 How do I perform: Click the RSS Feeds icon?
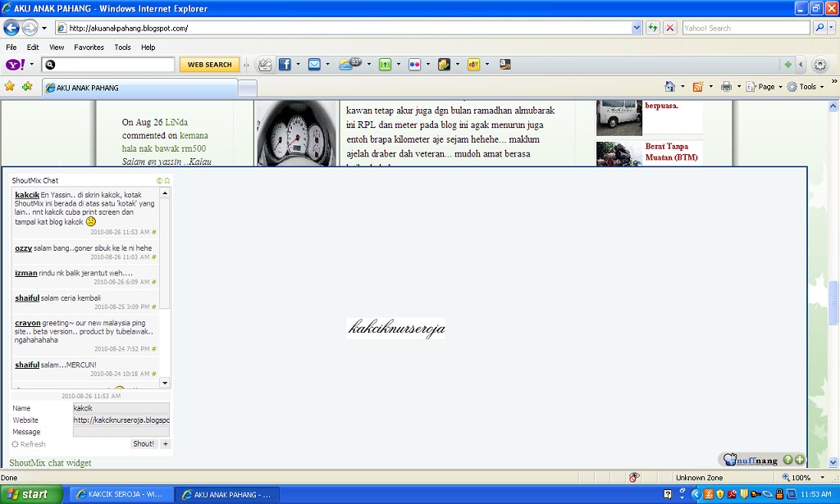tap(698, 87)
